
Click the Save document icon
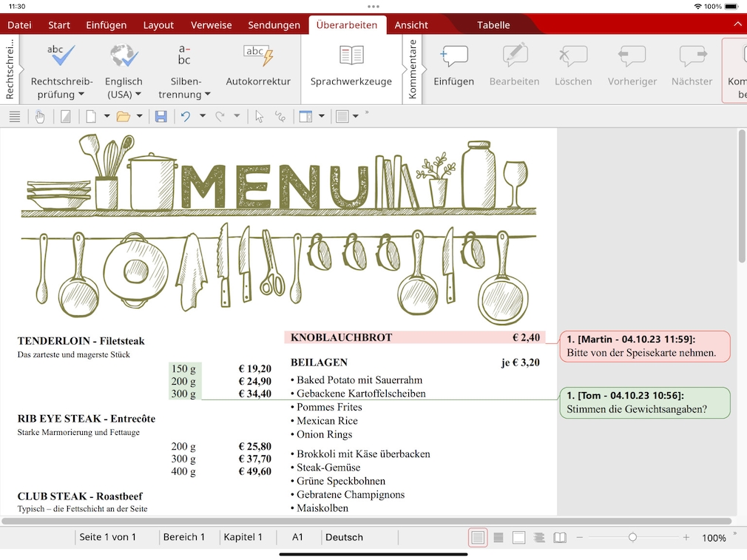(x=160, y=116)
